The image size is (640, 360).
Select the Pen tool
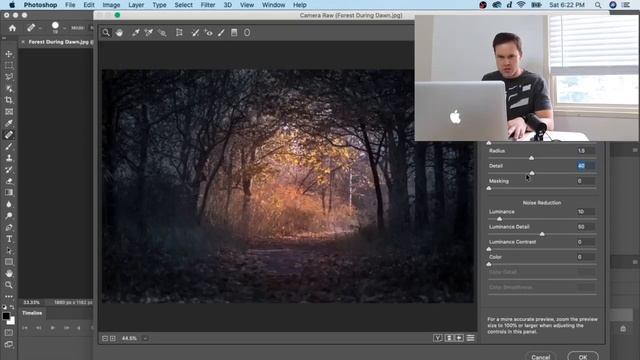pos(9,227)
